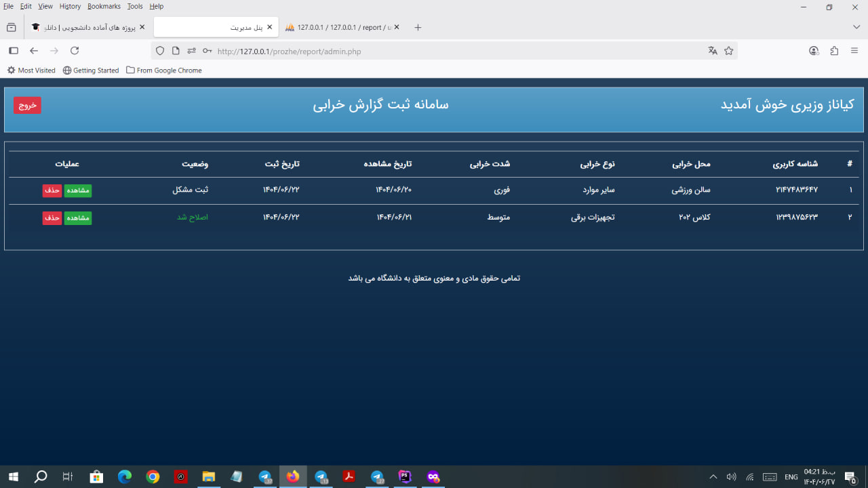
Task: Click the browser Reload page icon
Action: click(75, 51)
